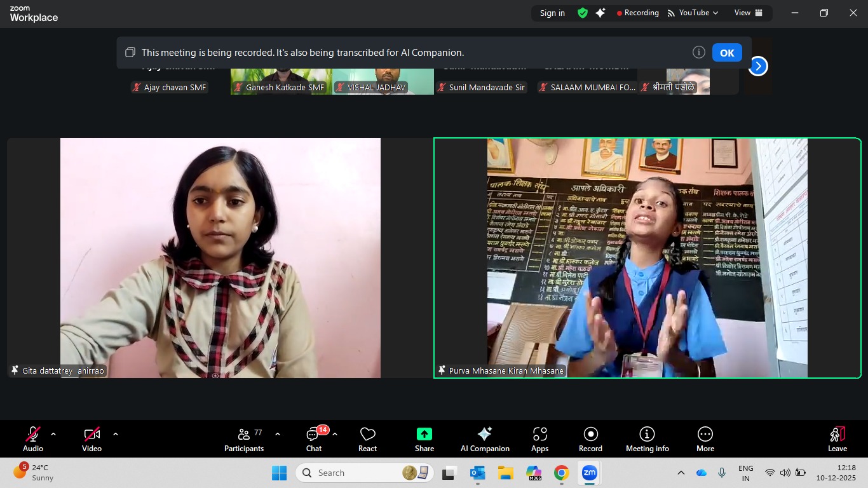This screenshot has width=868, height=488.
Task: Expand the video settings caret
Action: coord(116,434)
